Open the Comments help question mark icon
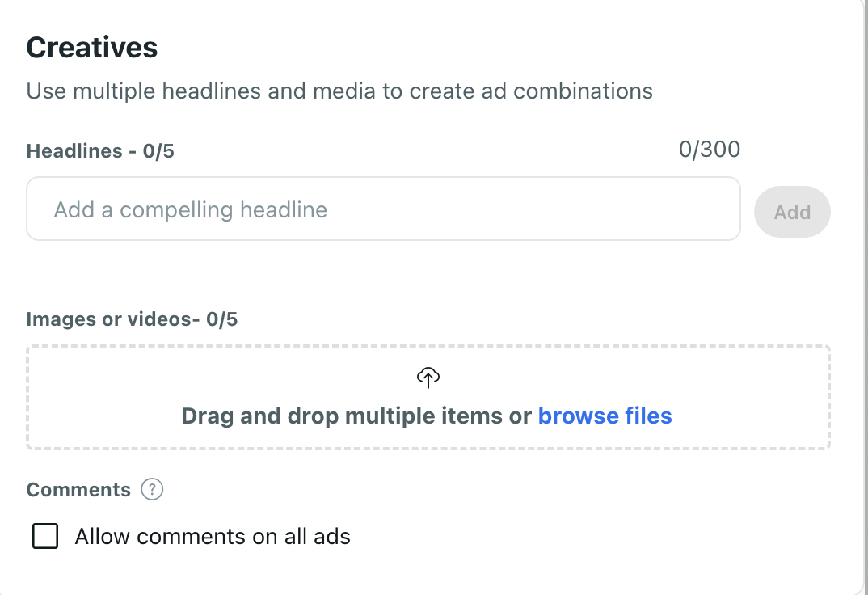 pos(152,490)
